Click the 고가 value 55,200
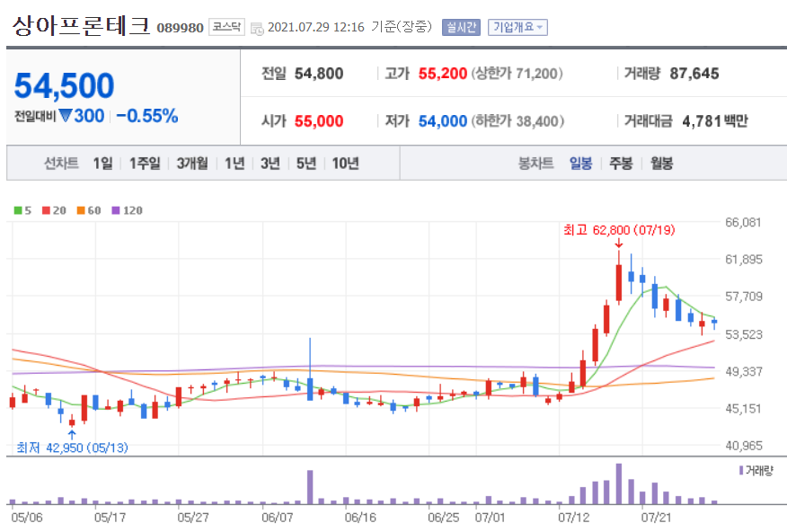 (443, 74)
